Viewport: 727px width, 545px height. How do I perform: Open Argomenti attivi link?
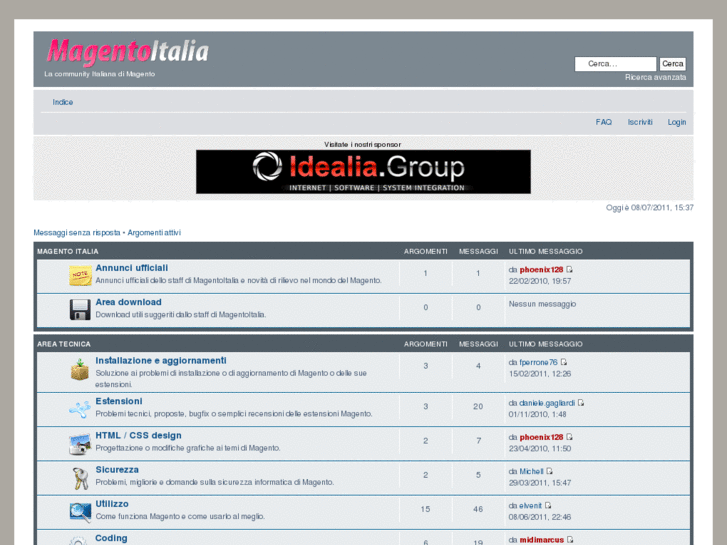pyautogui.click(x=154, y=233)
